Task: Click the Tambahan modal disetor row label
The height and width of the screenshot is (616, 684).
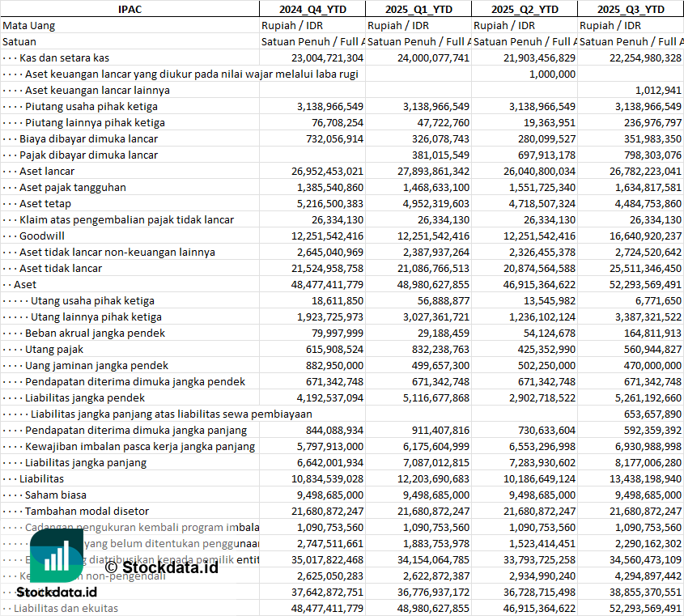Action: (87, 511)
